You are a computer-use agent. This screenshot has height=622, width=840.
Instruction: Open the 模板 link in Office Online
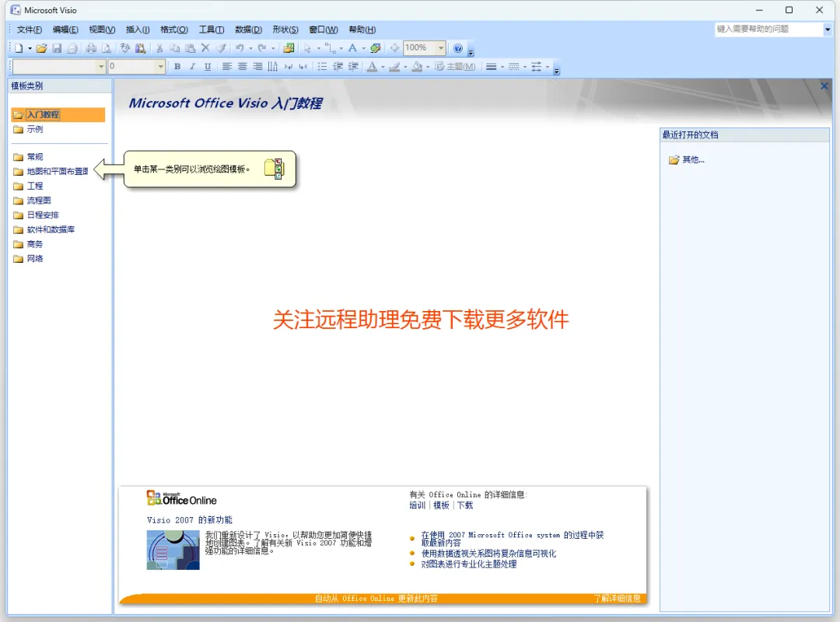pyautogui.click(x=441, y=505)
